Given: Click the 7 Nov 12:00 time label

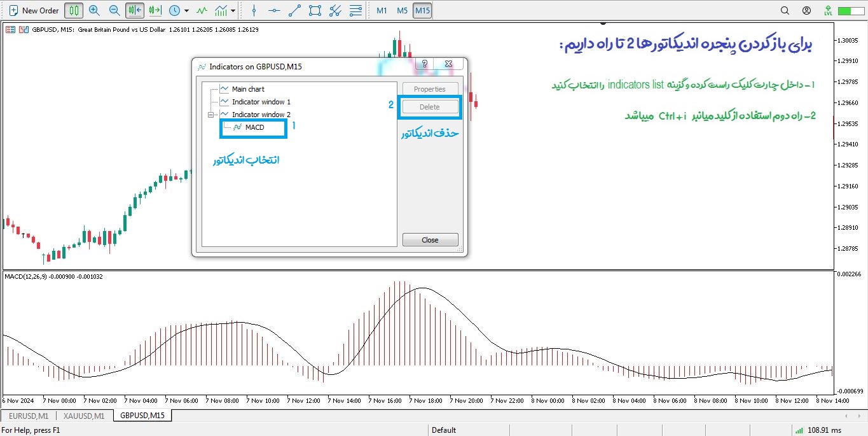Looking at the screenshot, I should pyautogui.click(x=303, y=401).
